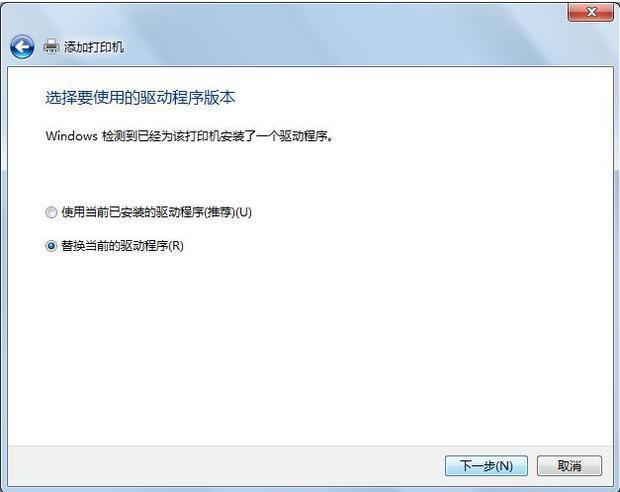Click the gray footer bar left of 下一步
This screenshot has height=492, width=620.
tap(225, 466)
